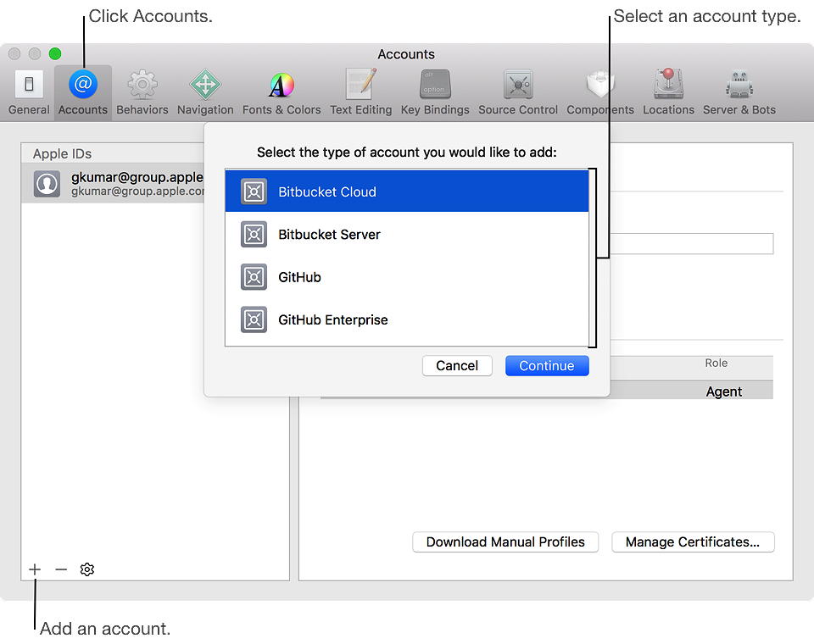Screen dimensions: 814x644
Task: Open Source Control preferences
Action: point(518,92)
